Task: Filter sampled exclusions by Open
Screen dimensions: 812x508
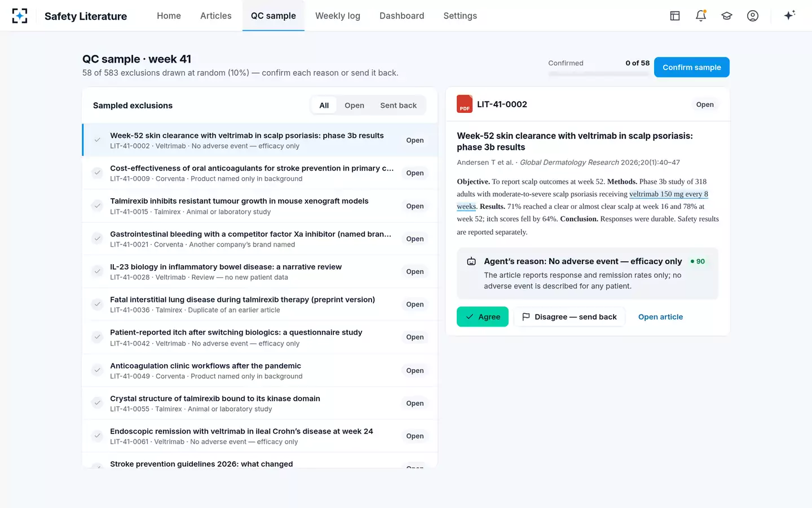Action: click(x=354, y=105)
